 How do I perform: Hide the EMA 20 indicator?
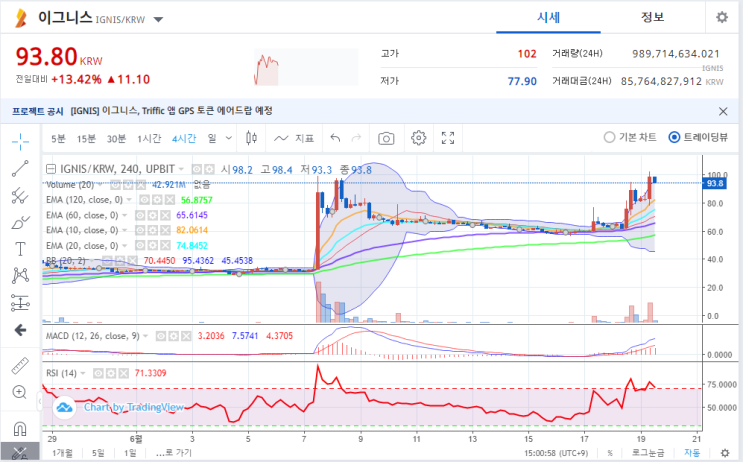pos(140,245)
